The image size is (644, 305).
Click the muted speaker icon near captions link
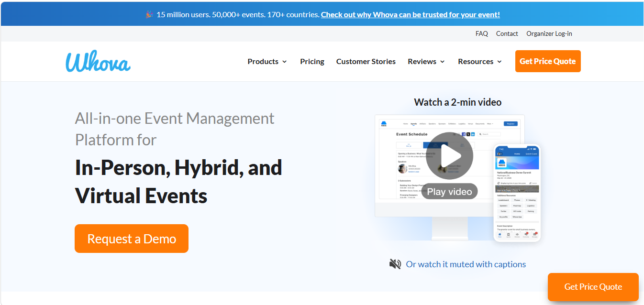pos(395,263)
